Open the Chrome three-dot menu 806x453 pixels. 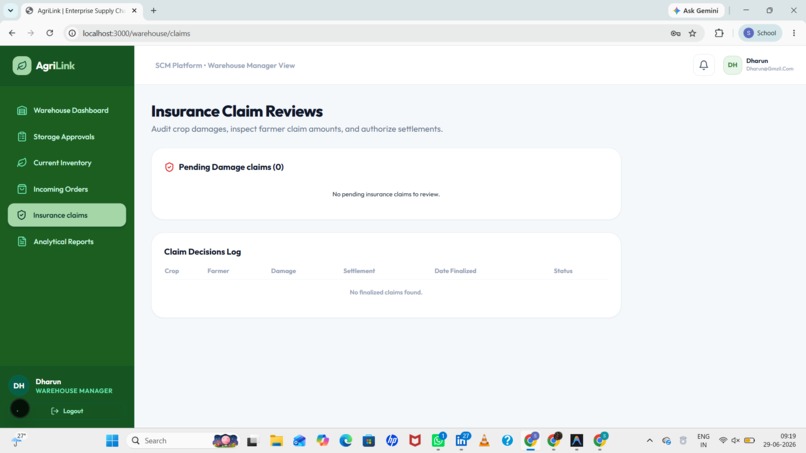(x=794, y=33)
